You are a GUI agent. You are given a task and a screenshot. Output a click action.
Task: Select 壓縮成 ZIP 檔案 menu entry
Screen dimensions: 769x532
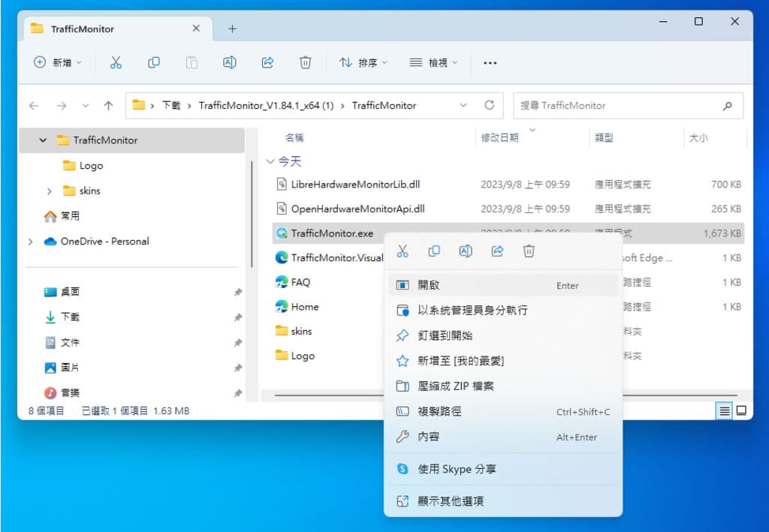pos(503,386)
